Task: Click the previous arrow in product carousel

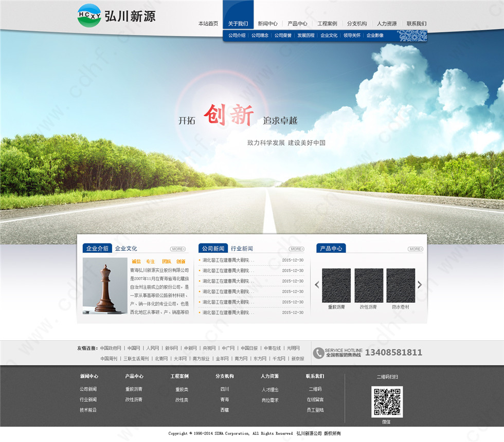Action: coord(317,285)
